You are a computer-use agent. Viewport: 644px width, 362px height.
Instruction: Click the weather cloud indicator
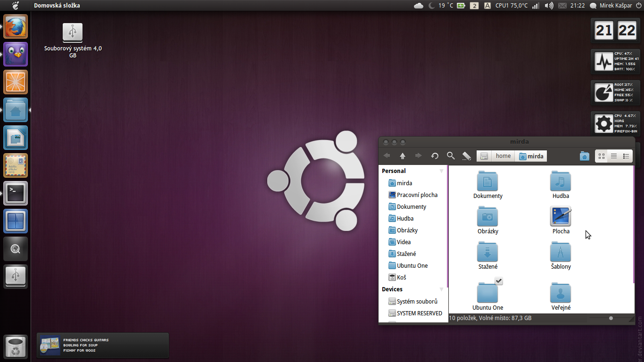click(418, 6)
